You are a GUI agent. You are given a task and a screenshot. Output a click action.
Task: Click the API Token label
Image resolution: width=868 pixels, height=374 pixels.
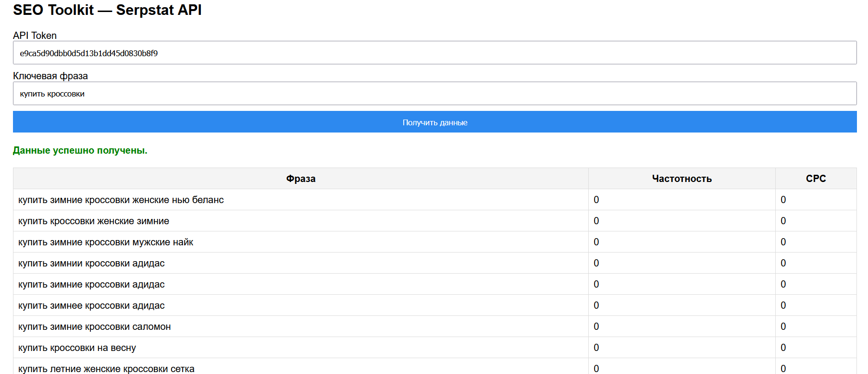[x=35, y=36]
